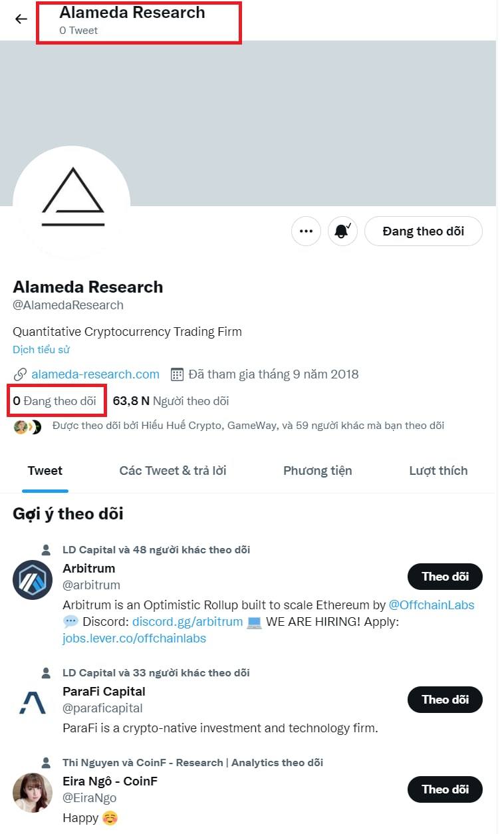Go back using the left arrow icon
504x834 pixels.
pyautogui.click(x=21, y=19)
